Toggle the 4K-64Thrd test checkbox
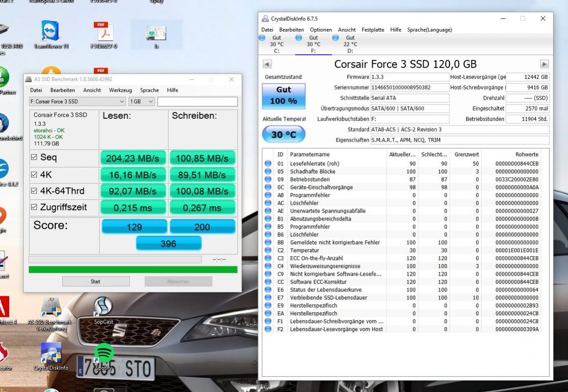568x392 pixels. (34, 191)
